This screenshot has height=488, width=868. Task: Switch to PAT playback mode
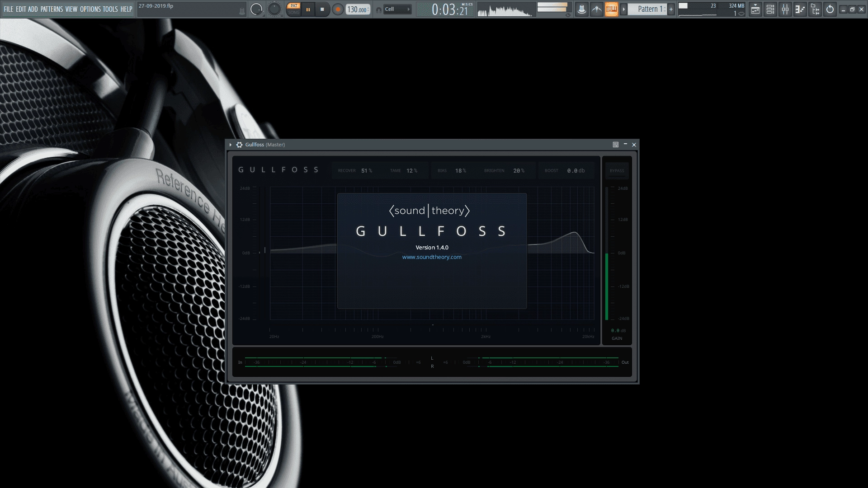pos(294,6)
